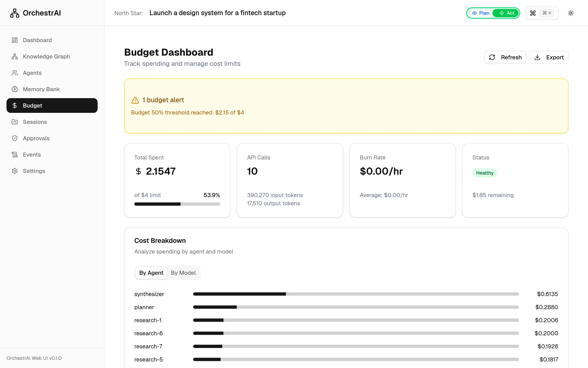This screenshot has width=588, height=368.
Task: Click the research-6 cost value $0.2000
Action: point(546,333)
